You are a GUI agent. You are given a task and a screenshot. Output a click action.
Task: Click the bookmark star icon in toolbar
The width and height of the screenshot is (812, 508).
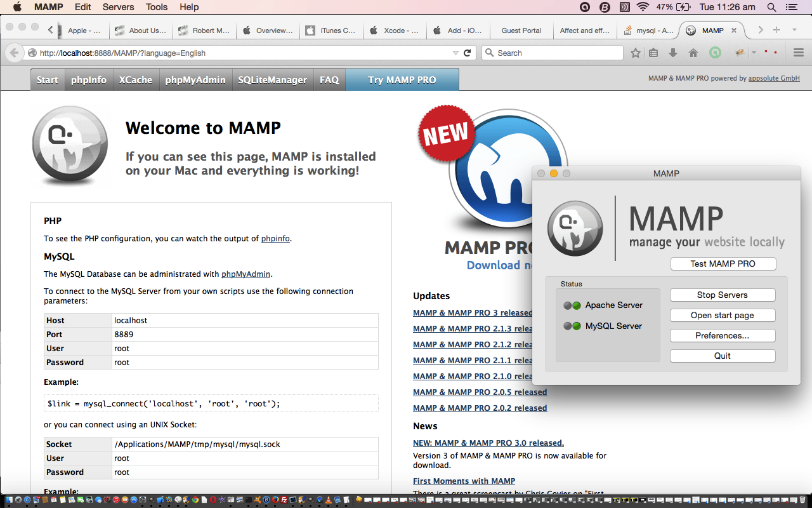[x=636, y=53]
